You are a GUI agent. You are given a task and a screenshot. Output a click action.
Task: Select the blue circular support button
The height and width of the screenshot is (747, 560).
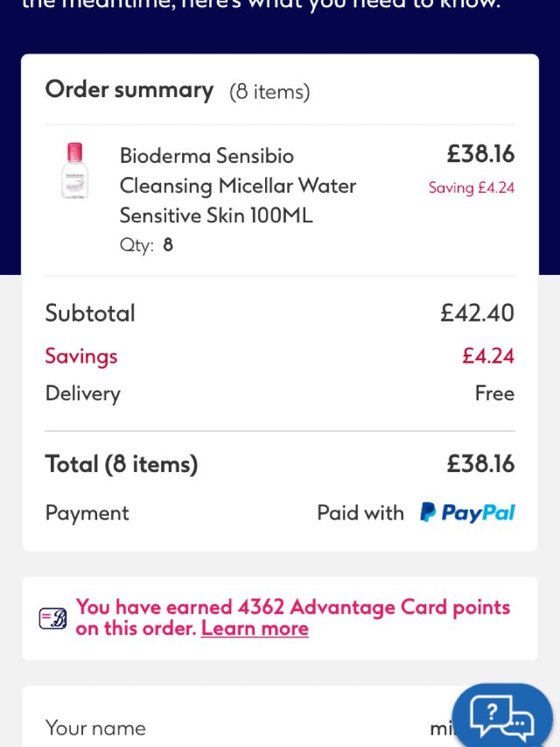[501, 718]
